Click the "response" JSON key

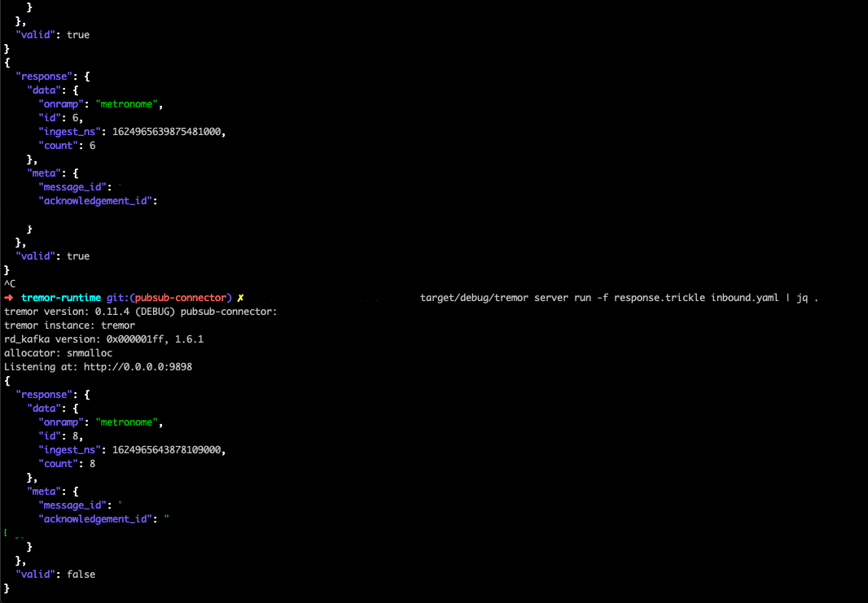(x=44, y=394)
